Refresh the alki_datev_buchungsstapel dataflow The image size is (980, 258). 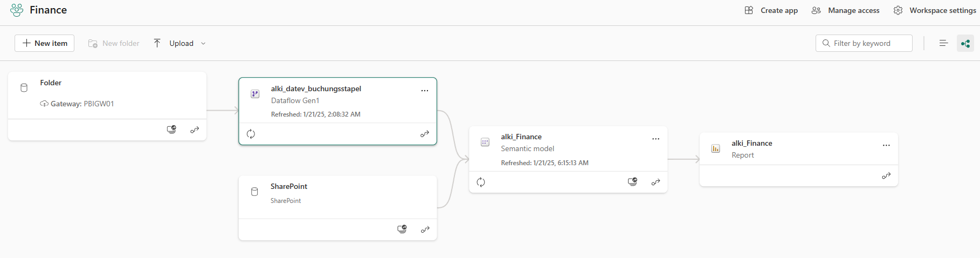(x=251, y=134)
